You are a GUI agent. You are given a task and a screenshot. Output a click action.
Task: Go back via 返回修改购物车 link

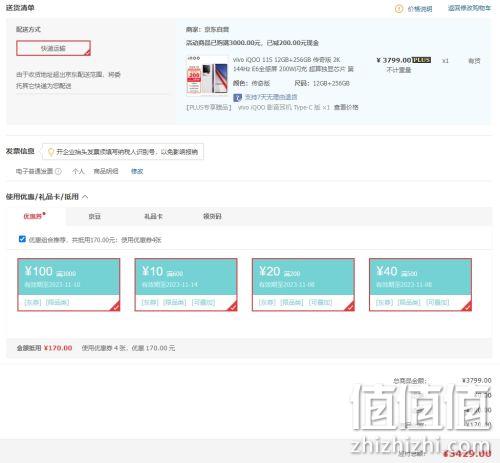(x=469, y=8)
